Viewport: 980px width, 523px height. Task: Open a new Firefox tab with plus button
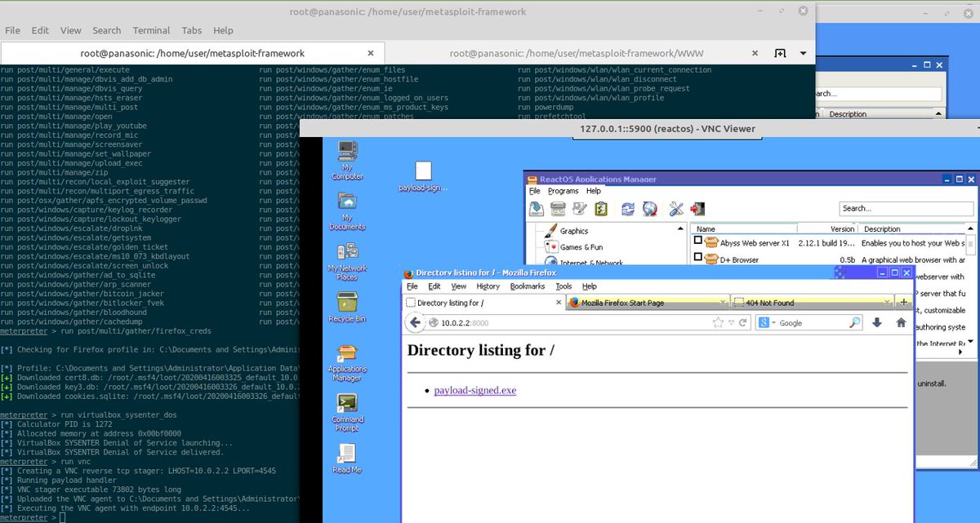point(903,303)
